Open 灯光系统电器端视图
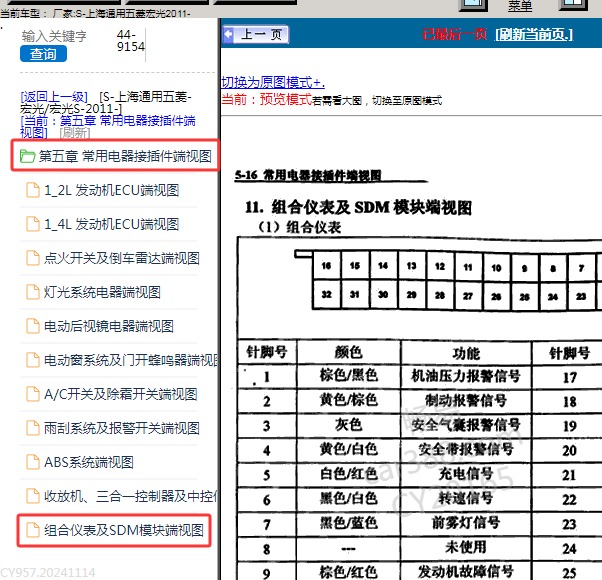Screen dimensions: 602x580 click(102, 292)
